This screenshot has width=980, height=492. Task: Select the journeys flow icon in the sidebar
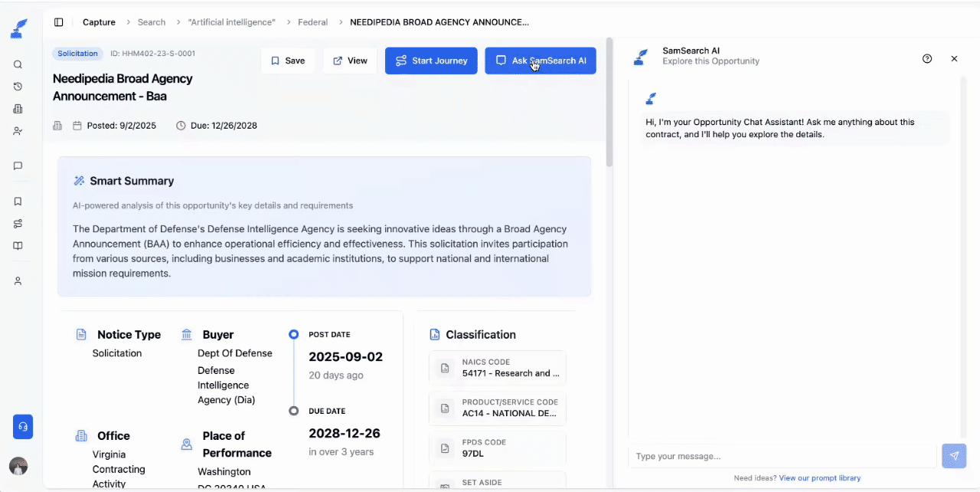coord(18,223)
